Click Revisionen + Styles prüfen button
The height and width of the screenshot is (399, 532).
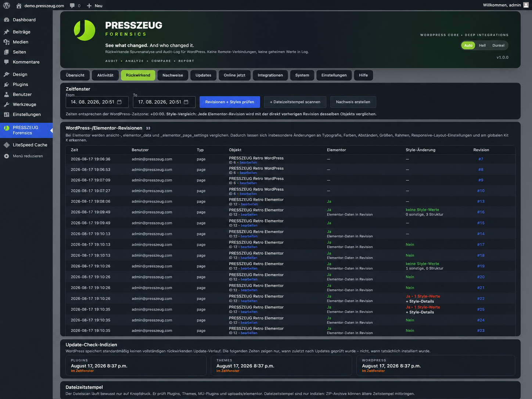coord(230,102)
